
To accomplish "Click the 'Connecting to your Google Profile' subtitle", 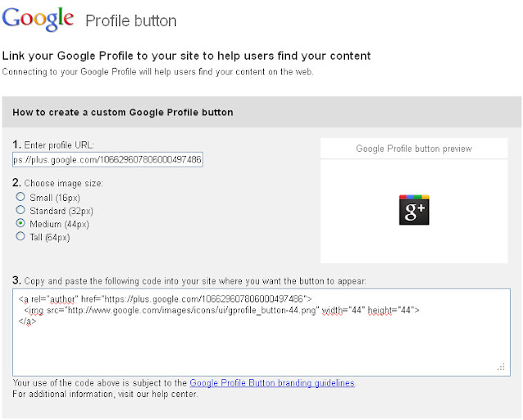I will point(158,72).
